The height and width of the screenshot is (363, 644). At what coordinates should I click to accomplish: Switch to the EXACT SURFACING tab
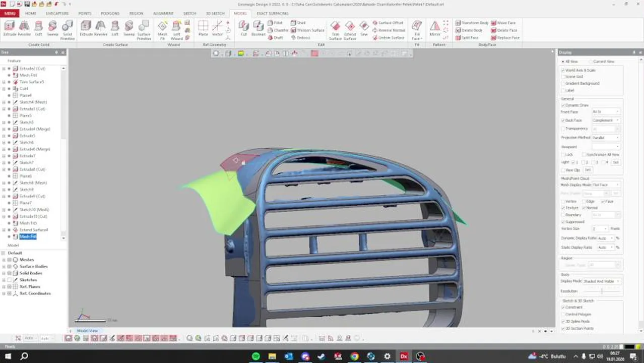click(272, 14)
